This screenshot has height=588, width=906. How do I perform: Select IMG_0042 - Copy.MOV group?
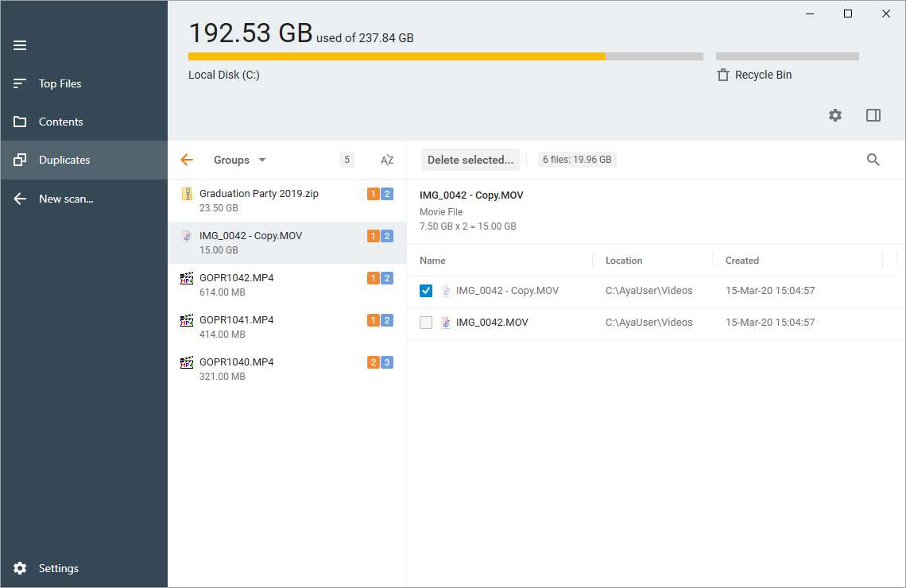tap(287, 242)
